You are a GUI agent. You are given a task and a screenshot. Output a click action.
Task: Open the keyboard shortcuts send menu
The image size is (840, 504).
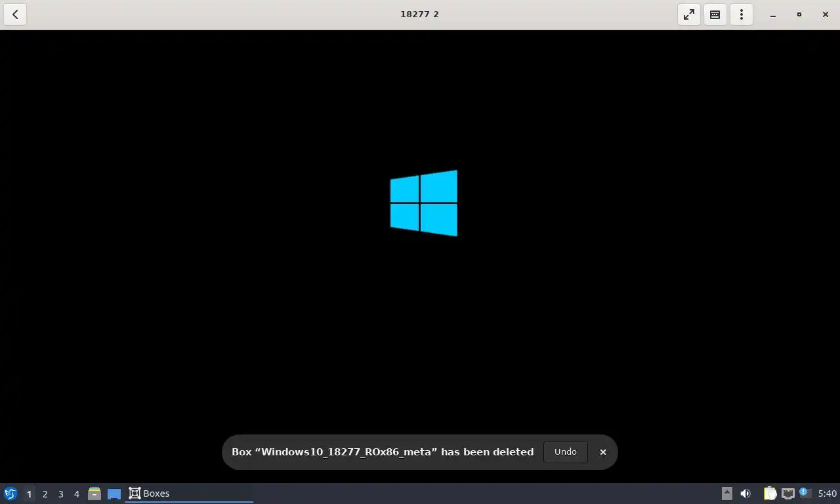click(x=715, y=14)
